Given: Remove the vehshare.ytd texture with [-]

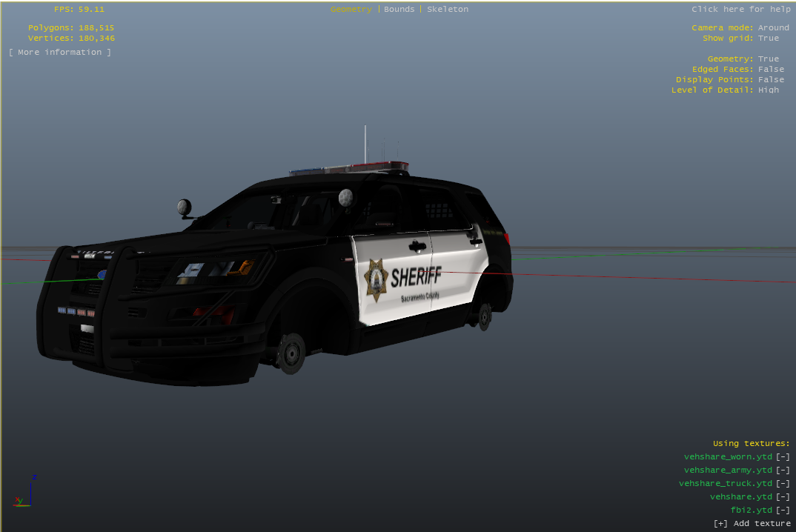Looking at the screenshot, I should pyautogui.click(x=783, y=496).
